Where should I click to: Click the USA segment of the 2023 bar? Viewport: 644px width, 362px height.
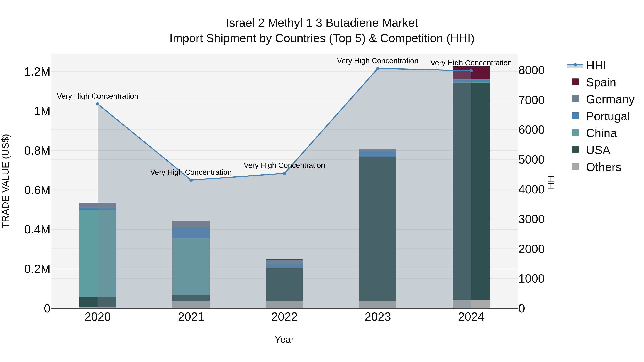pyautogui.click(x=378, y=229)
